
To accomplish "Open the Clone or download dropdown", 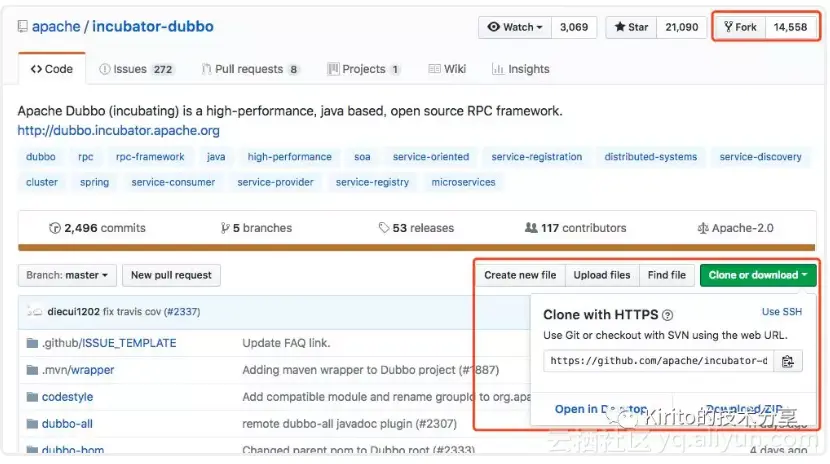I will click(x=758, y=275).
